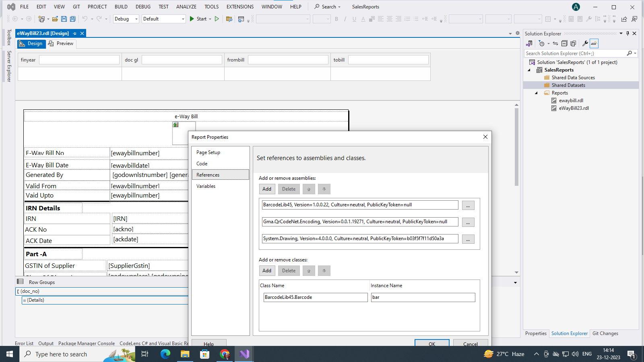Click move-down arrow for classes list

324,271
